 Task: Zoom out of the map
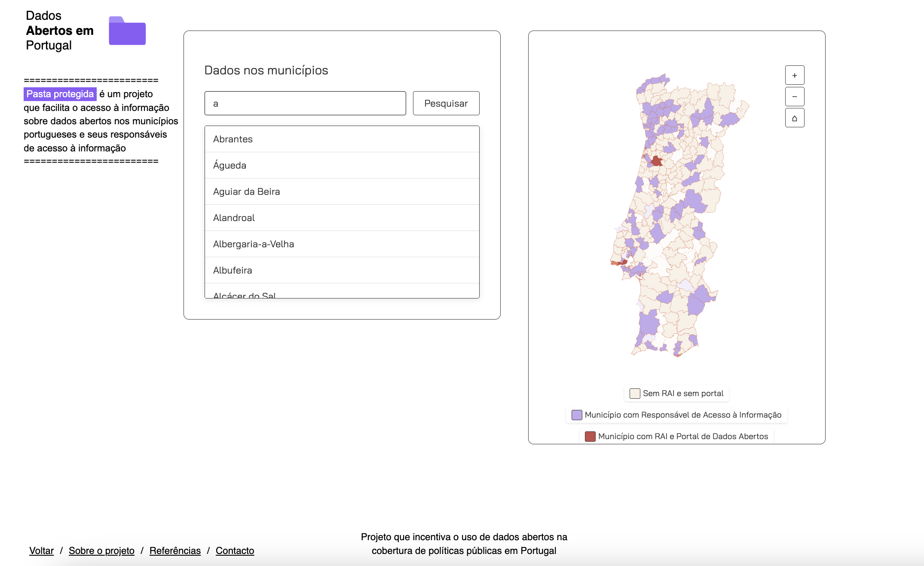click(x=794, y=96)
